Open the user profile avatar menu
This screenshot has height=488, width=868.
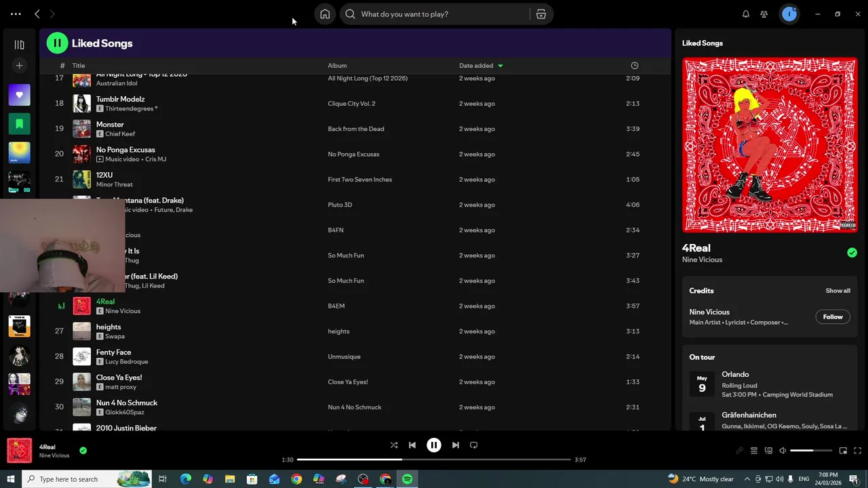(x=789, y=14)
